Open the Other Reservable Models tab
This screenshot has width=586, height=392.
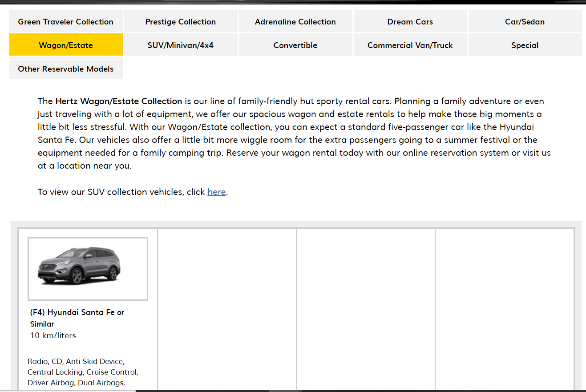[x=66, y=69]
